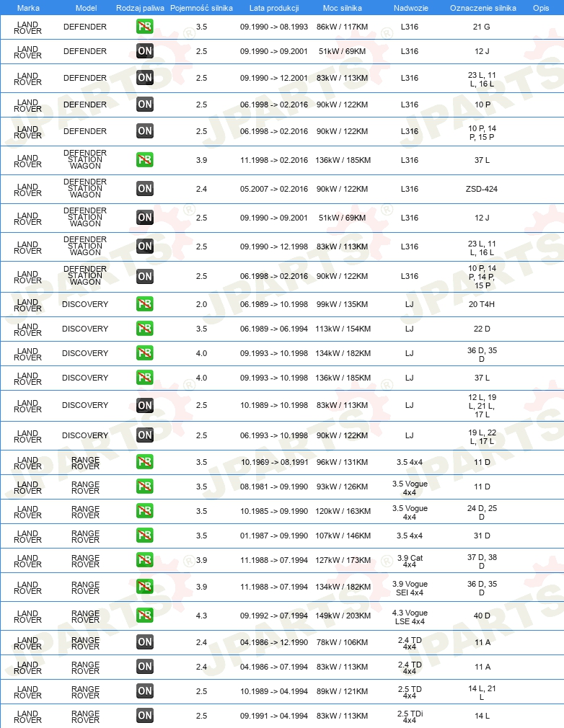Click the ON icon in the Range Rover 2.5 TDi 4x4 row

144,716
